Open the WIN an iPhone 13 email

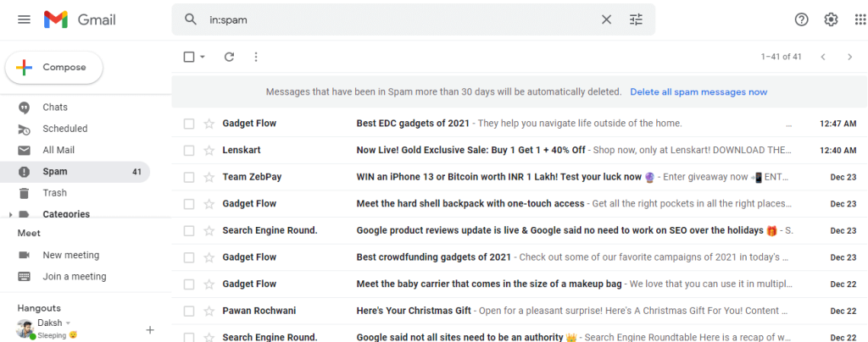(520, 178)
